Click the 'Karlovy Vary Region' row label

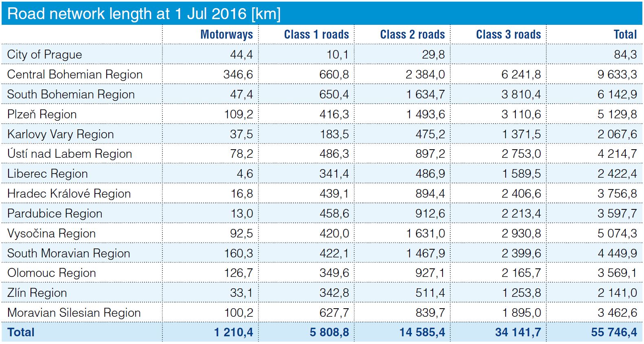61,134
